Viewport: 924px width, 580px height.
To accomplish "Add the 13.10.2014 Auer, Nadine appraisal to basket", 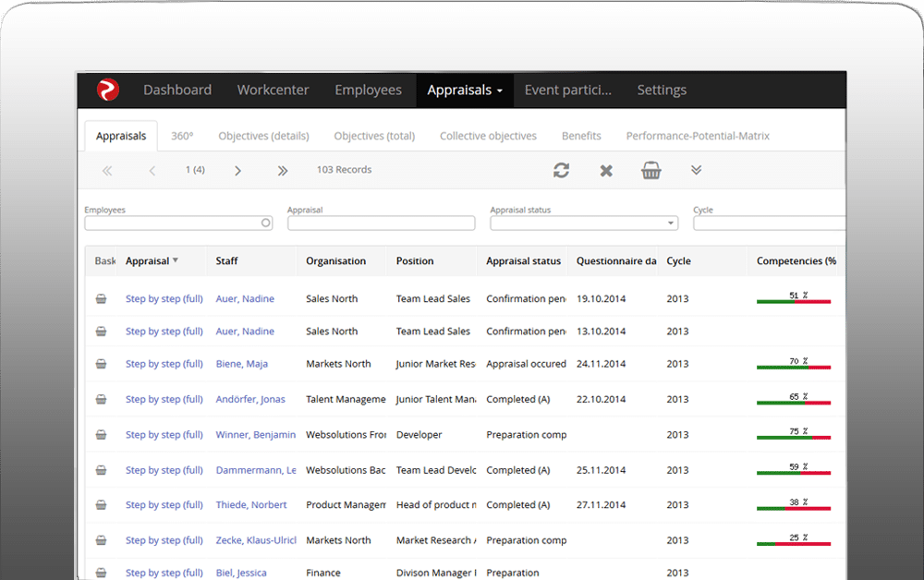I will pyautogui.click(x=102, y=332).
